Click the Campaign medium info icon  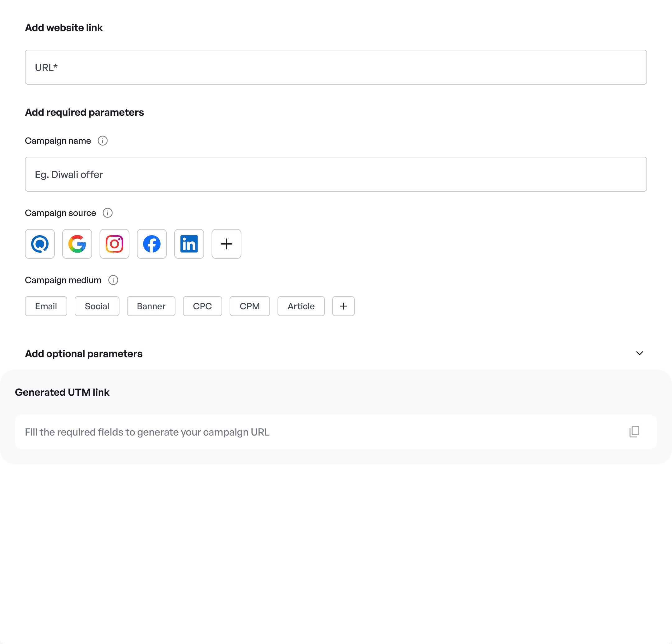[x=113, y=280]
